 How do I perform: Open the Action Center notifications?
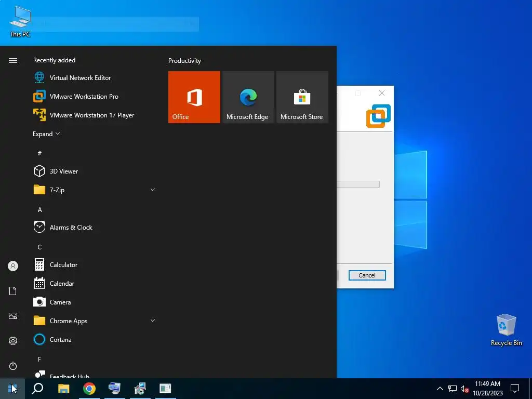515,389
